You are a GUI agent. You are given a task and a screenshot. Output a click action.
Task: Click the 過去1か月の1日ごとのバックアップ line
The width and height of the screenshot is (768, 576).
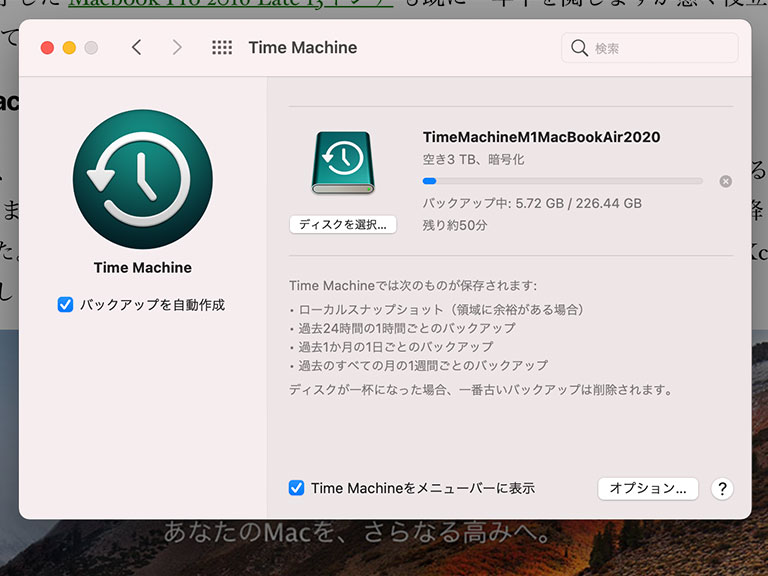(x=391, y=347)
